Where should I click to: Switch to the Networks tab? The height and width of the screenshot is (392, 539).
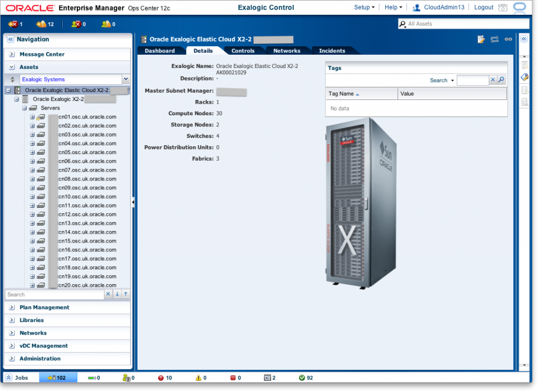pos(287,51)
